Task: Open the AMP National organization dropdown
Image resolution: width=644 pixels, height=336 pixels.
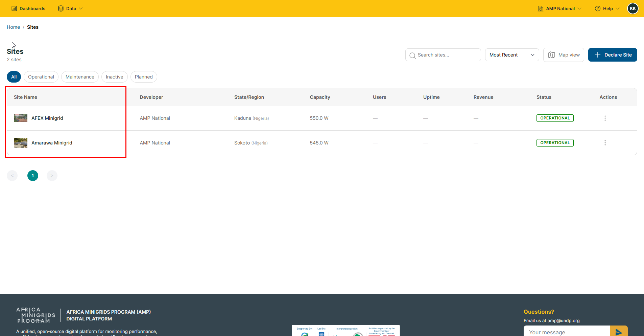Action: tap(559, 8)
